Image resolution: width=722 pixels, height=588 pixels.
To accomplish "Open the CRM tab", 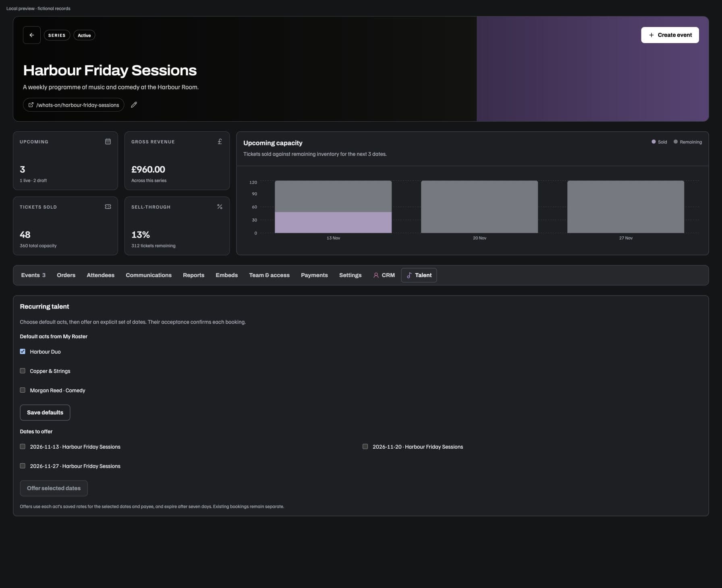I will tap(384, 275).
